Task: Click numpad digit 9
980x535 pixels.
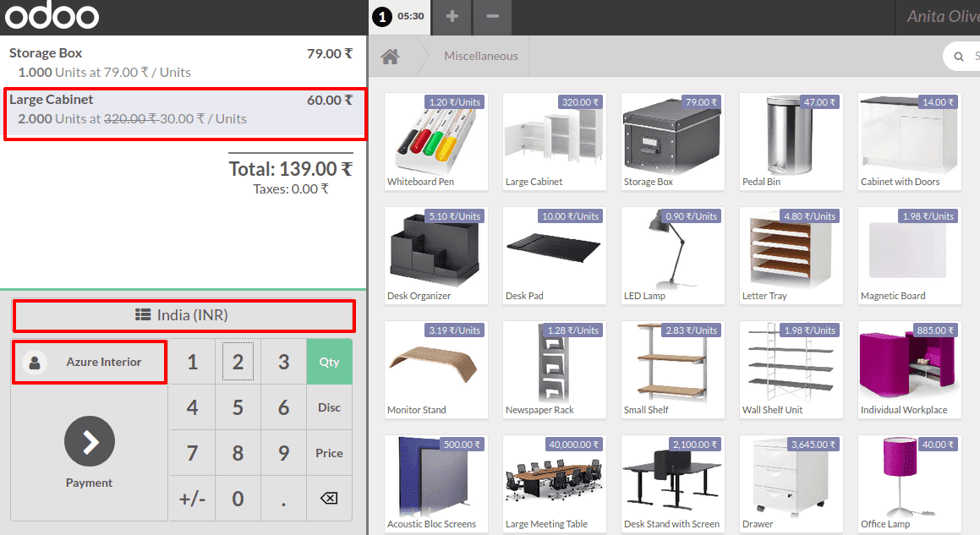Action: tap(284, 453)
